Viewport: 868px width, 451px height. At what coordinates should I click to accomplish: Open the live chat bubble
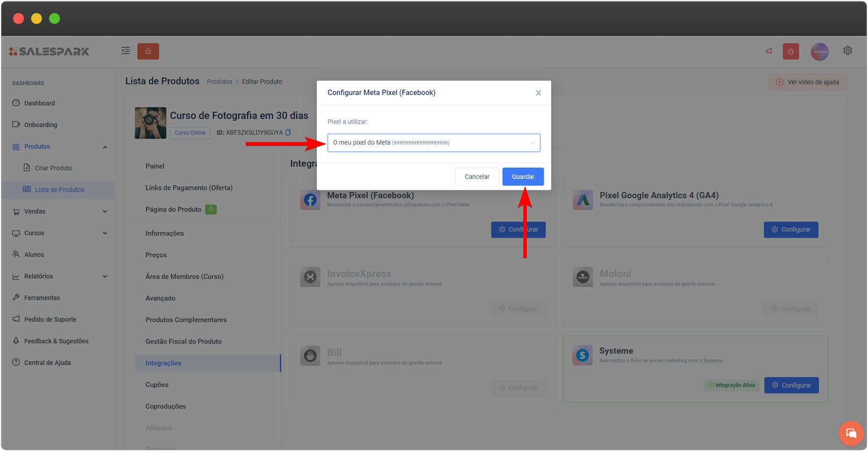pyautogui.click(x=851, y=433)
